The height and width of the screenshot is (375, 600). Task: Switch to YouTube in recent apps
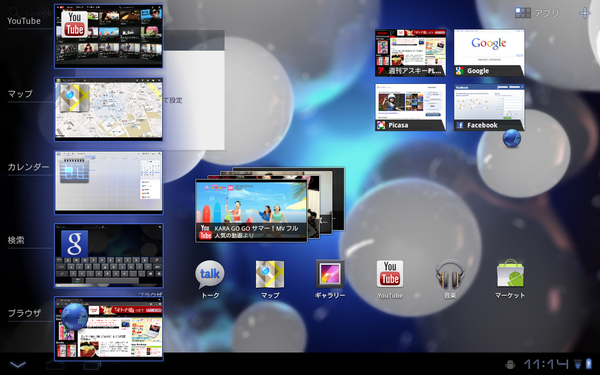coord(109,36)
